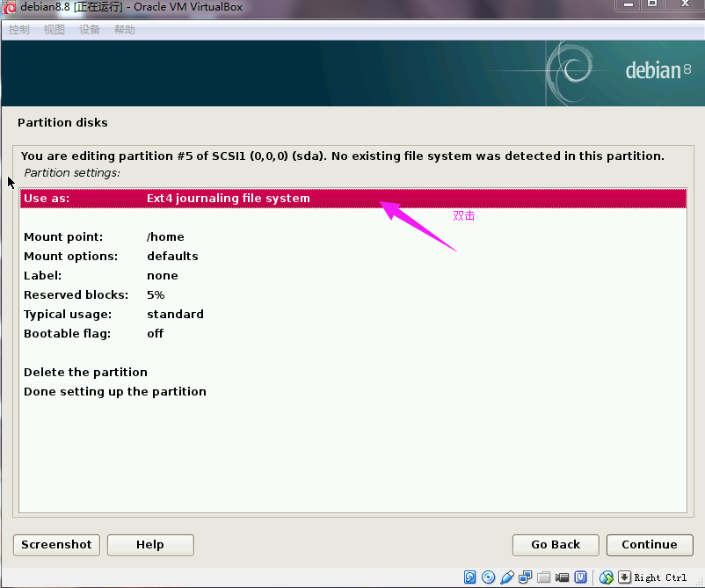Viewport: 705px width, 588px height.
Task: Click the mouse integration status icon
Action: (x=607, y=577)
